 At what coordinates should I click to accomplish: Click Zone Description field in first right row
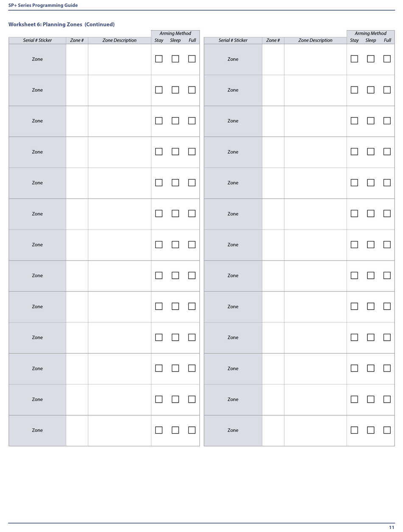pos(316,59)
